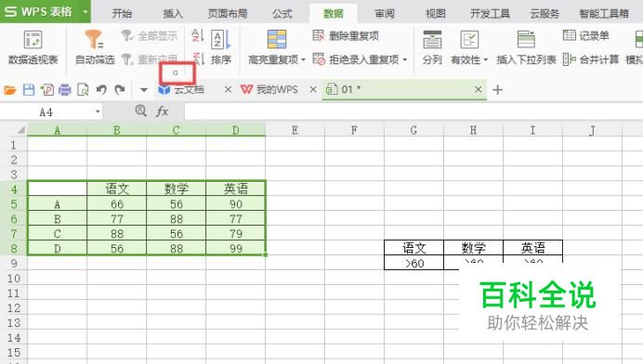The height and width of the screenshot is (364, 643).
Task: Switch to the 云文档 document tab
Action: (189, 89)
